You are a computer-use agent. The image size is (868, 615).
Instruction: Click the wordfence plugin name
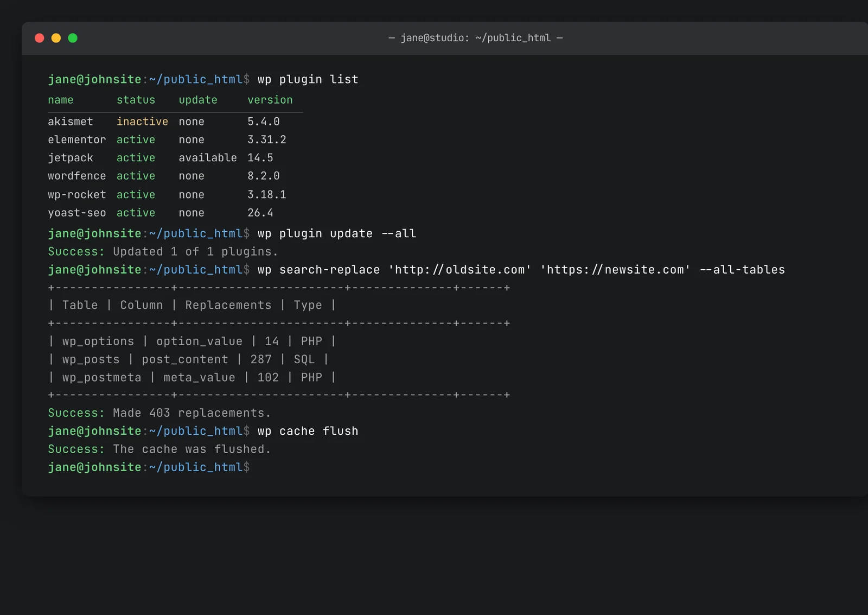coord(76,176)
